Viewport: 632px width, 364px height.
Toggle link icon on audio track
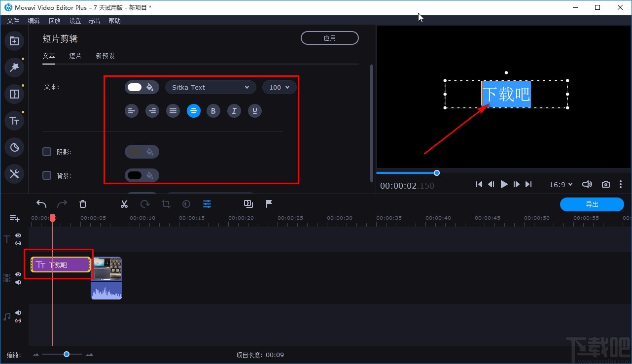point(18,321)
